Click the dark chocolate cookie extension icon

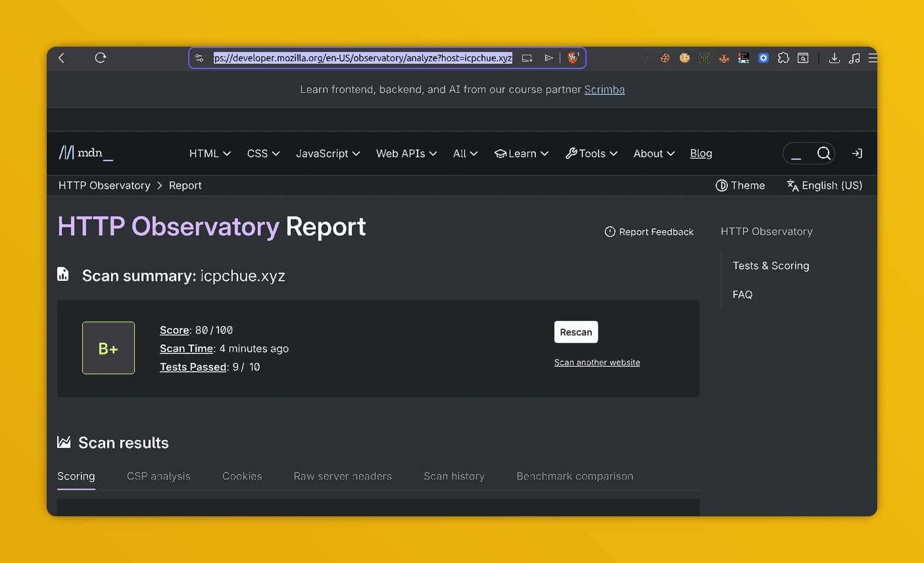pos(665,58)
